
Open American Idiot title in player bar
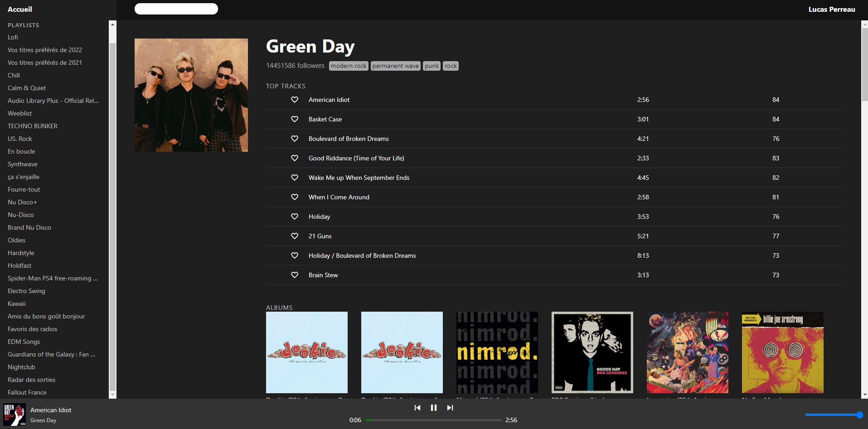[51, 410]
